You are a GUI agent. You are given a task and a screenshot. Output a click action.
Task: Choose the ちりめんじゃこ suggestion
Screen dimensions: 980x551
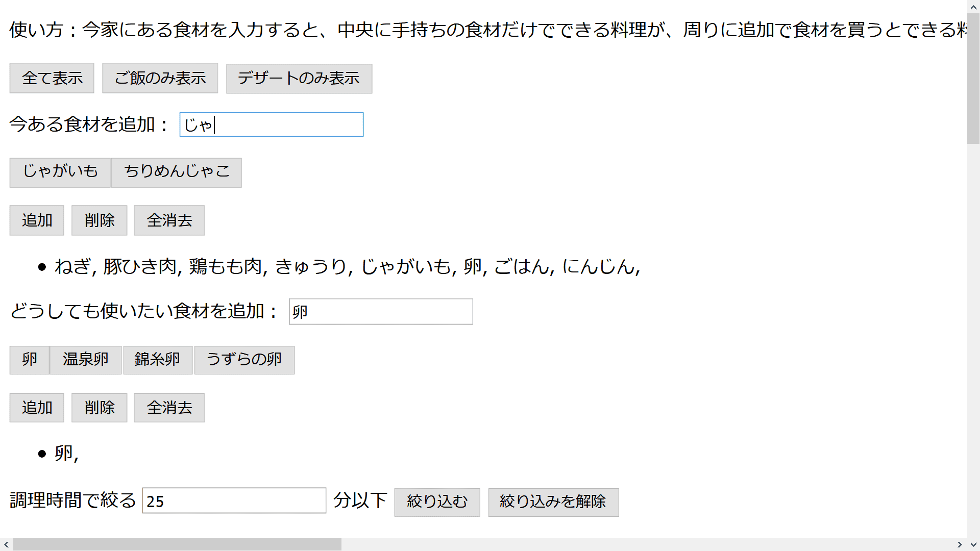pyautogui.click(x=177, y=172)
